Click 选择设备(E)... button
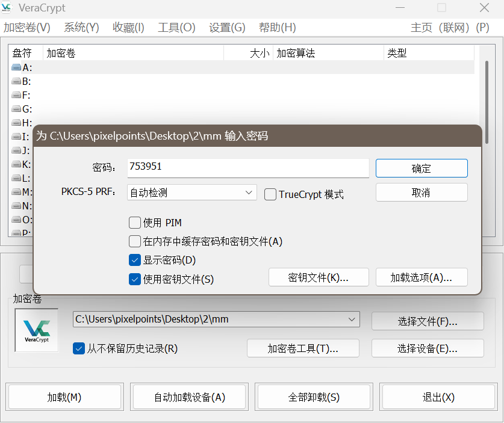The width and height of the screenshot is (504, 423). [x=428, y=348]
